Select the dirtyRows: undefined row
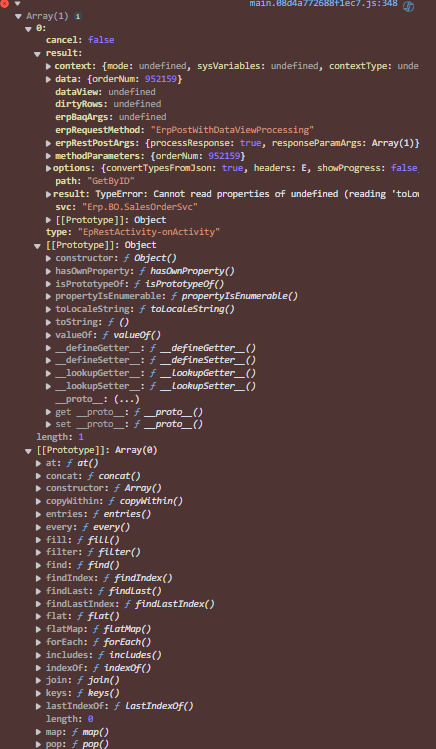This screenshot has height=749, width=436. [x=108, y=104]
